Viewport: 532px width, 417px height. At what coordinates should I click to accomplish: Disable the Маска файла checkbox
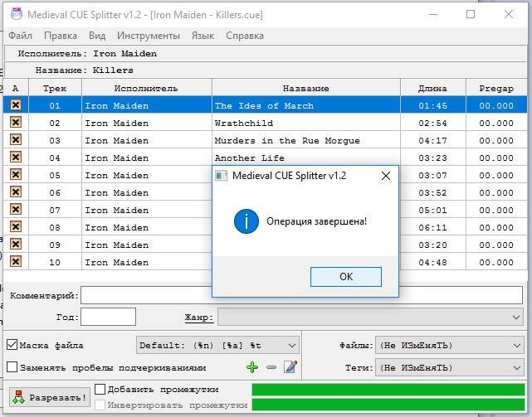pos(12,345)
